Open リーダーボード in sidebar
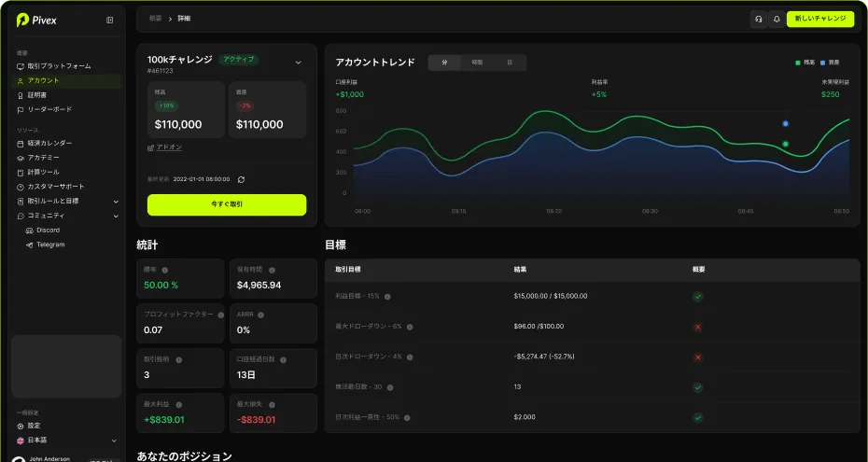868x462 pixels. 66,109
